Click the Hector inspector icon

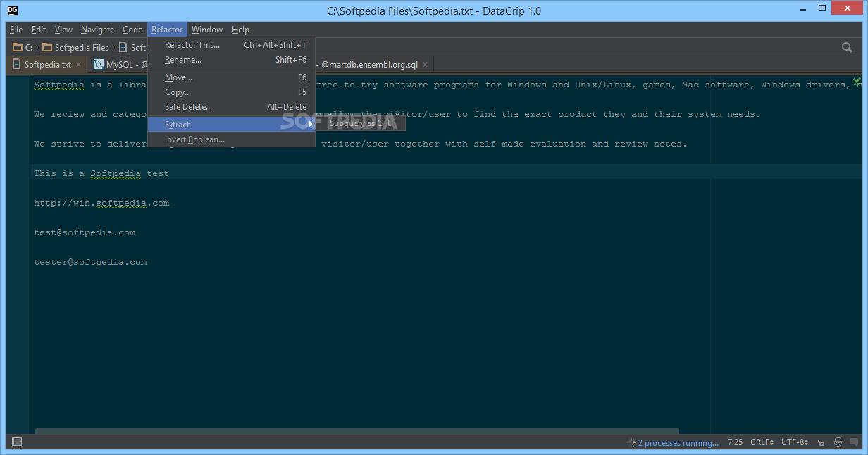pyautogui.click(x=838, y=443)
